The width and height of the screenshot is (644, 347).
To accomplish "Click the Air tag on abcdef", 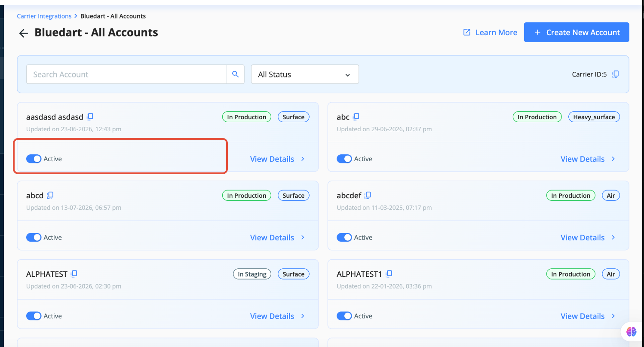I will [x=611, y=196].
